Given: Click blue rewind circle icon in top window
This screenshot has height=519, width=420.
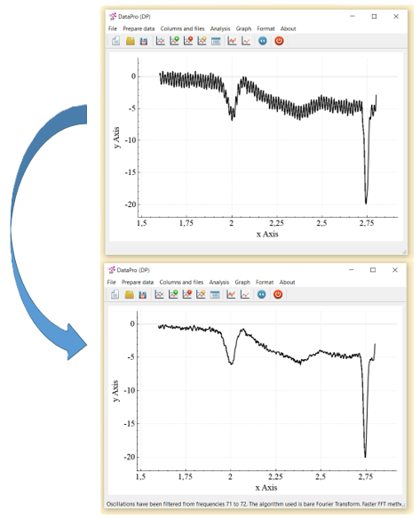Looking at the screenshot, I should point(263,41).
